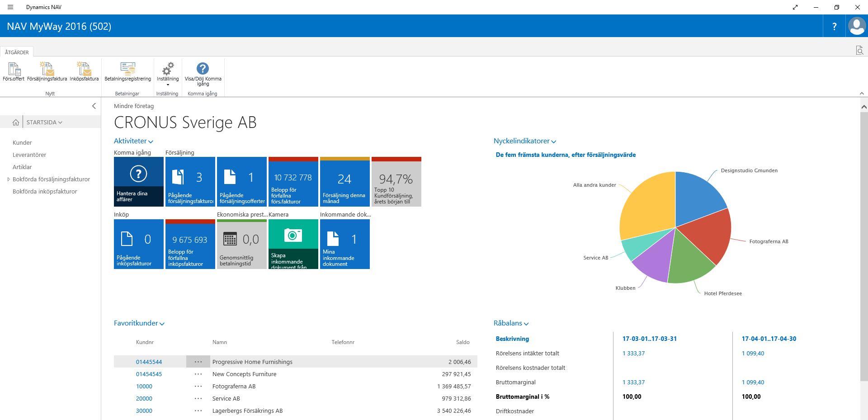The width and height of the screenshot is (868, 420).
Task: Open April Rörelsens intäkter value 1 099,40
Action: pos(753,353)
